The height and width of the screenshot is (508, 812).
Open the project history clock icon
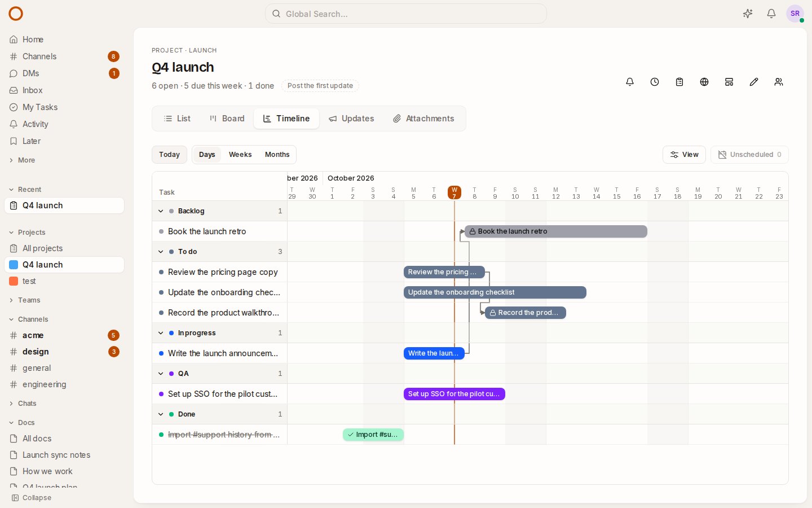[x=655, y=82]
